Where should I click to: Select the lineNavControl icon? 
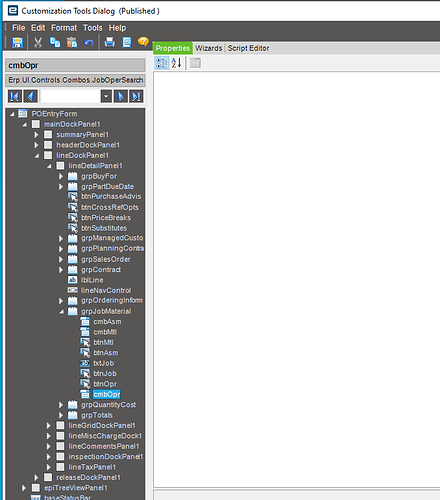[73, 290]
